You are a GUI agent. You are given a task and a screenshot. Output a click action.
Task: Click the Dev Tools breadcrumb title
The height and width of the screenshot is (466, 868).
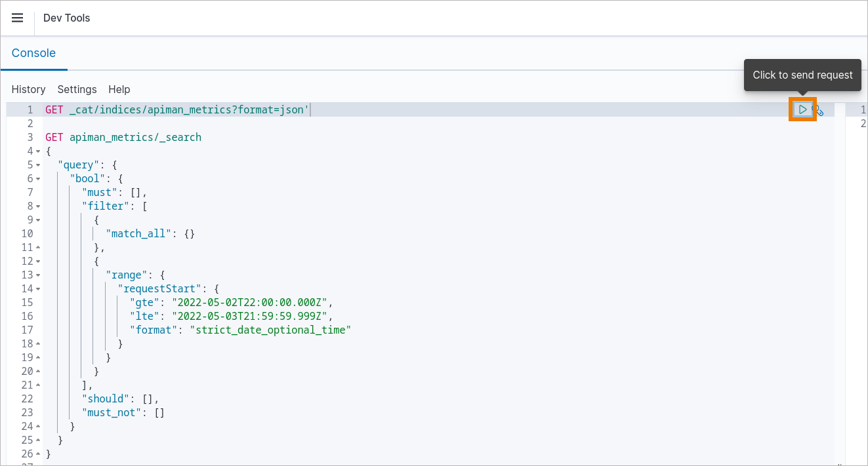66,18
